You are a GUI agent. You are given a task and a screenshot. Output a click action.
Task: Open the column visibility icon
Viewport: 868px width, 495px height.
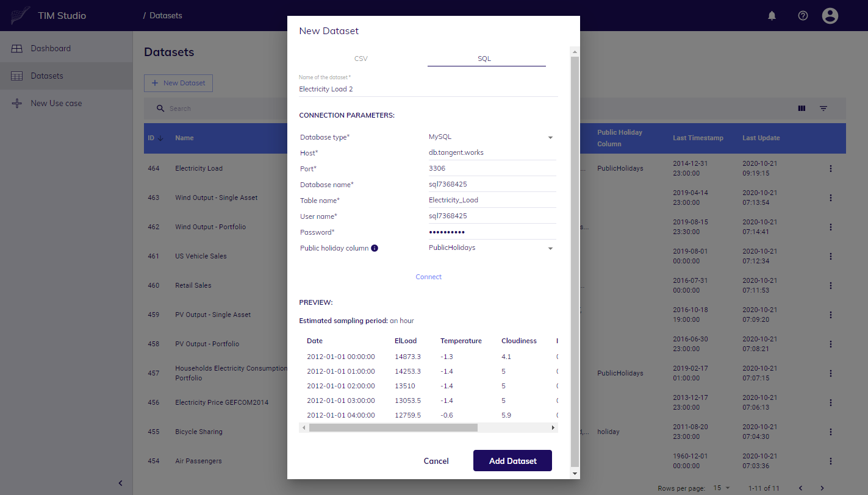pos(802,109)
